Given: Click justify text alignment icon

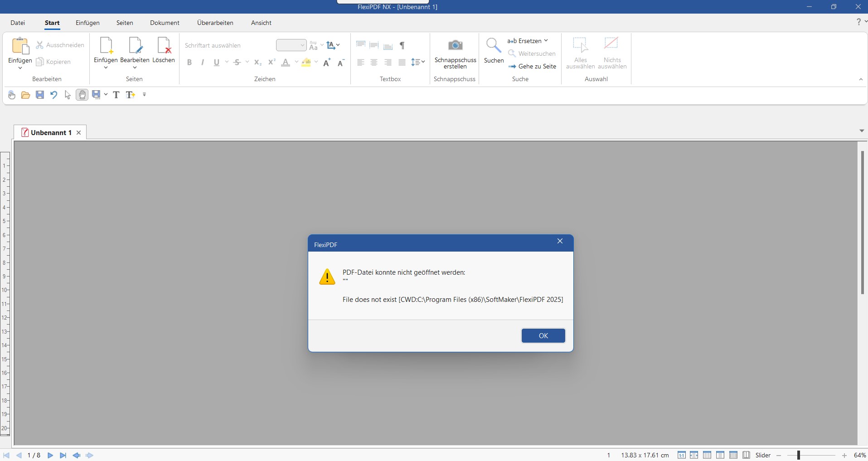Looking at the screenshot, I should (x=402, y=63).
